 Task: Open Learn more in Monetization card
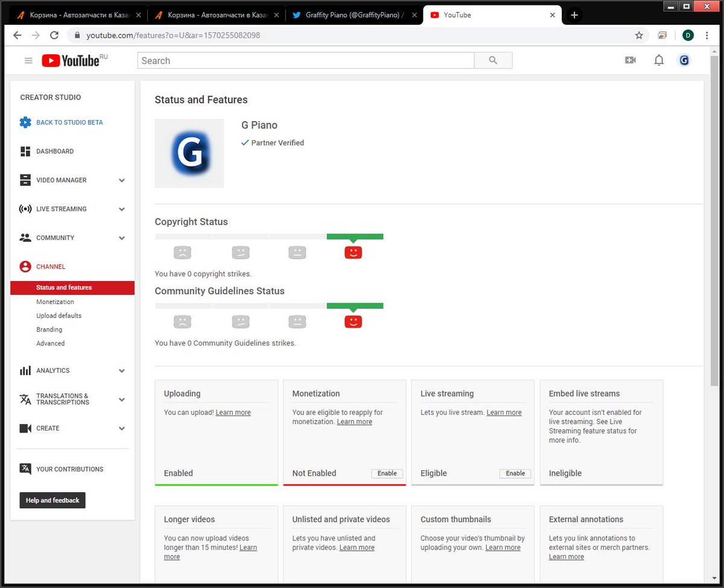click(354, 422)
